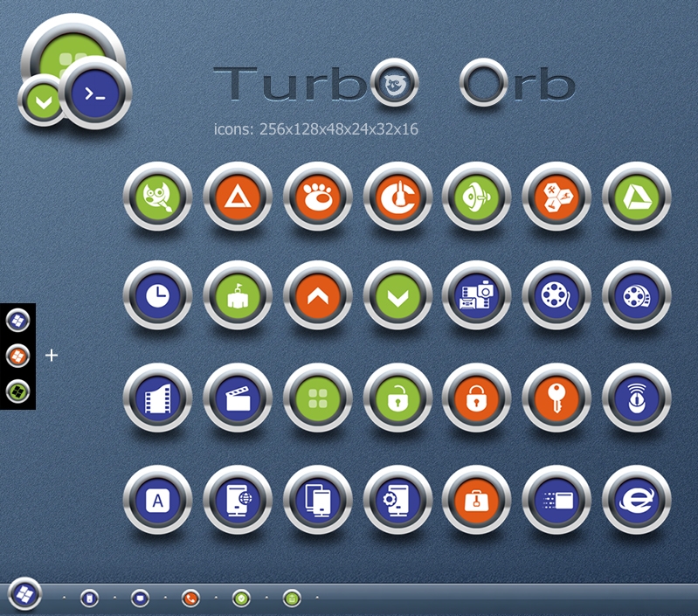The width and height of the screenshot is (698, 616).
Task: Click the orange hexagon tools orb
Action: (556, 197)
